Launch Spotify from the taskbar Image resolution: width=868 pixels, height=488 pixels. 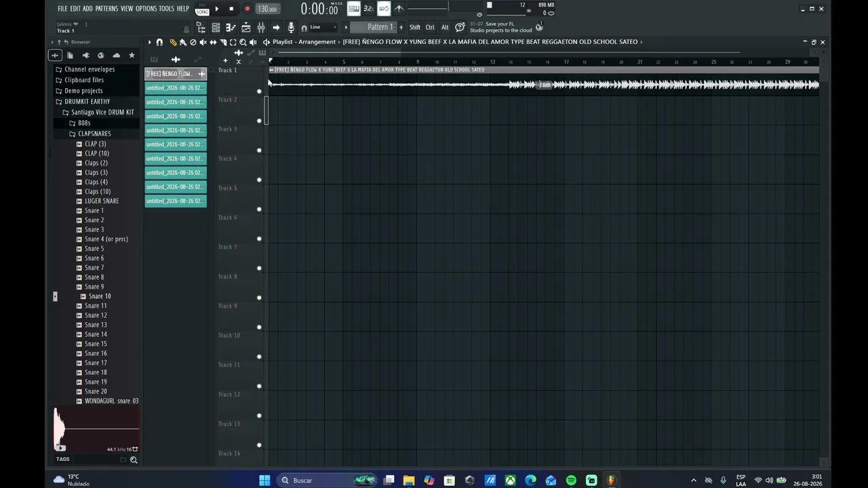[x=571, y=481]
